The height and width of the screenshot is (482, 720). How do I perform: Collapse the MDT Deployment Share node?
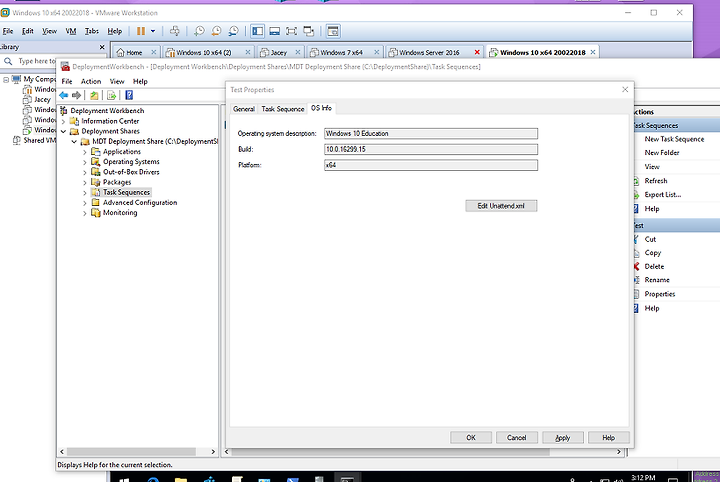[74, 141]
